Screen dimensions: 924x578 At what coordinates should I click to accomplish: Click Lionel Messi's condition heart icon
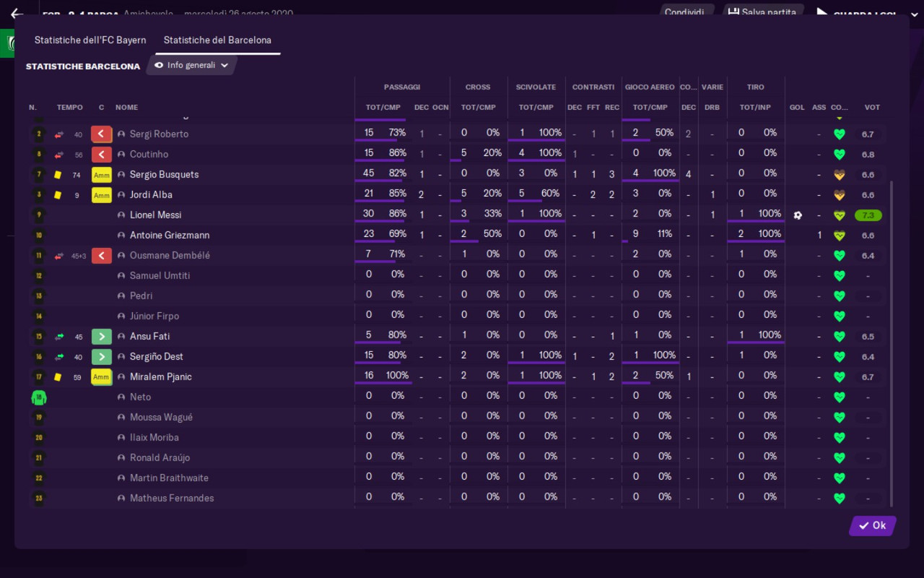839,215
